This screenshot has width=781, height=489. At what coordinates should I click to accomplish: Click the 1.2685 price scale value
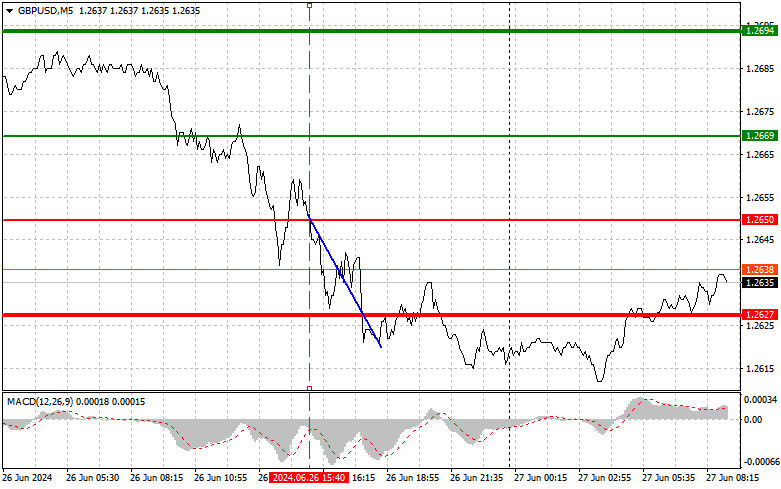(760, 69)
